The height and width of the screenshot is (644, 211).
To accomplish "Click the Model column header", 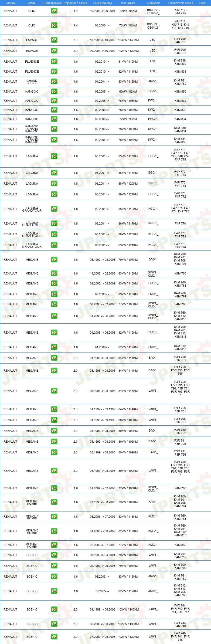I will [x=32, y=3].
